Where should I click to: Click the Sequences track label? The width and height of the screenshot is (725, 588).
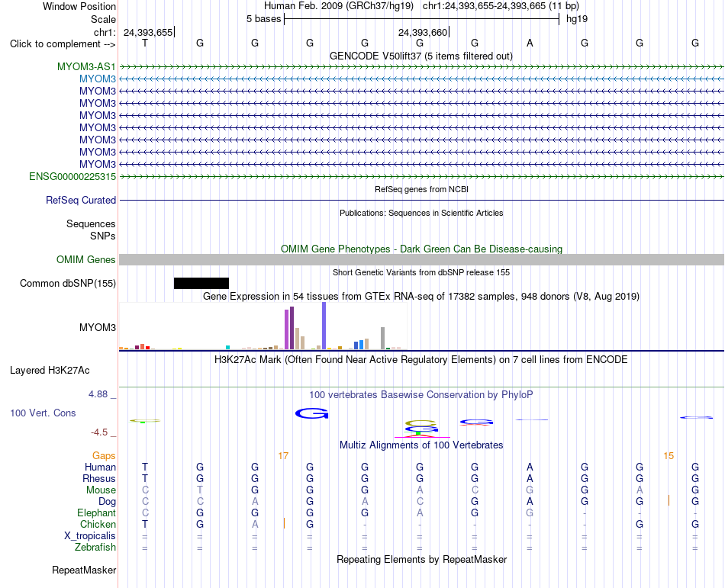tap(91, 223)
